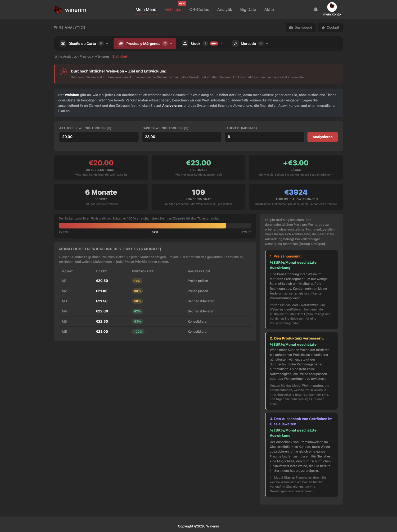Click the Wine Analytics breadcrumb
This screenshot has height=532, width=397.
coord(66,57)
